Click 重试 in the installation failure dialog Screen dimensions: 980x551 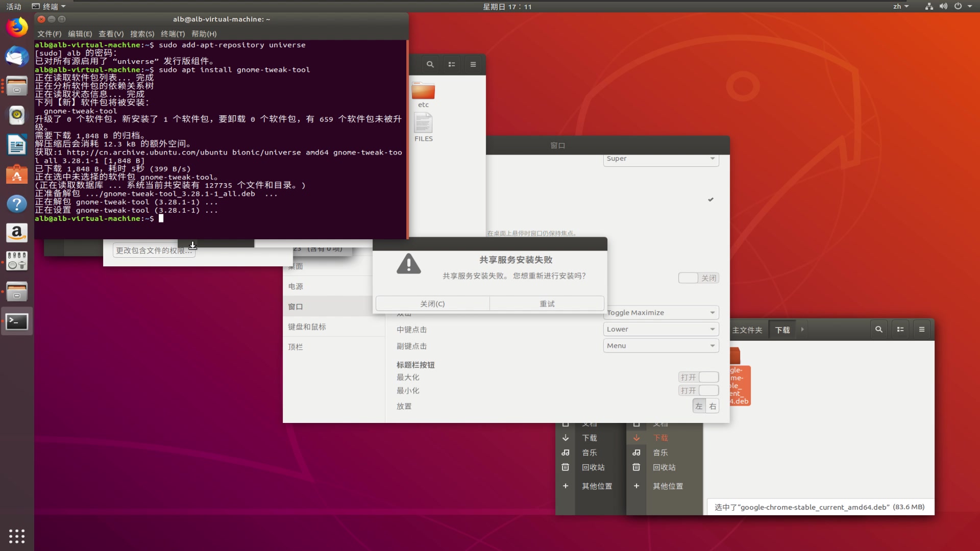click(x=546, y=303)
